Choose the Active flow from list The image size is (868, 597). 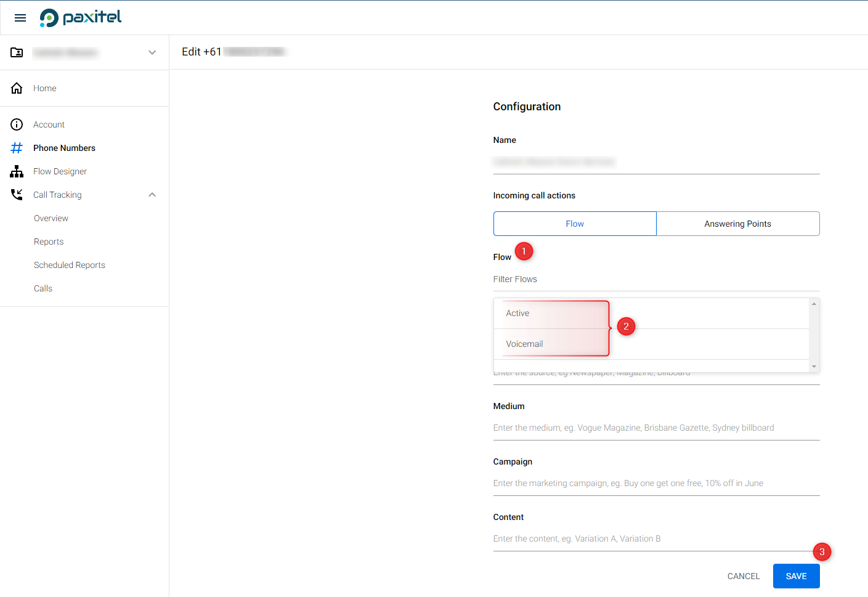[517, 313]
